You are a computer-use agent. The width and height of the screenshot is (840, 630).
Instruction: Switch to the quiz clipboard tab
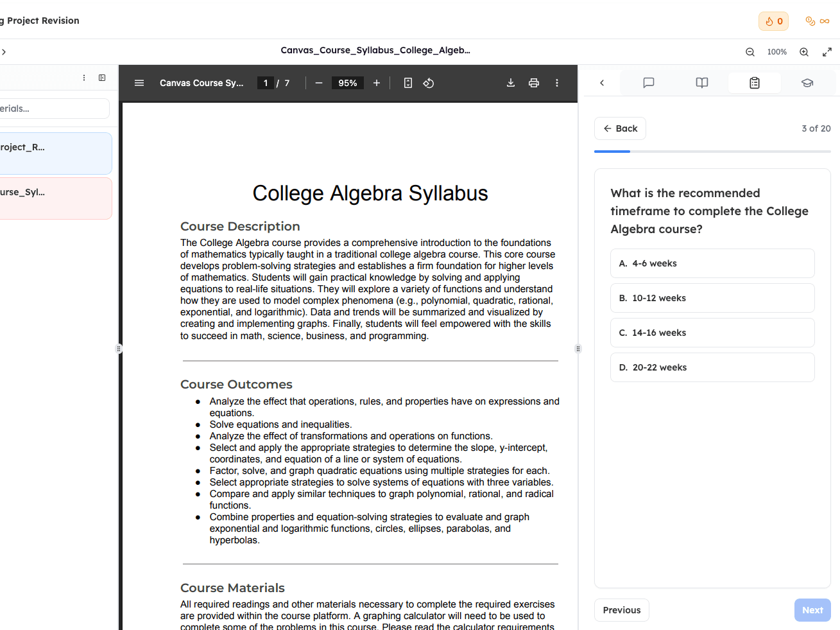tap(755, 83)
